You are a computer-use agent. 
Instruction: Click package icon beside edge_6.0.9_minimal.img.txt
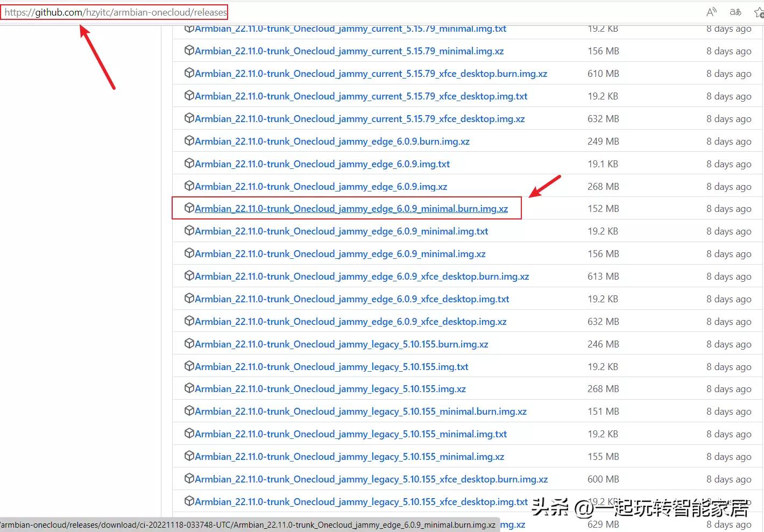coord(189,231)
